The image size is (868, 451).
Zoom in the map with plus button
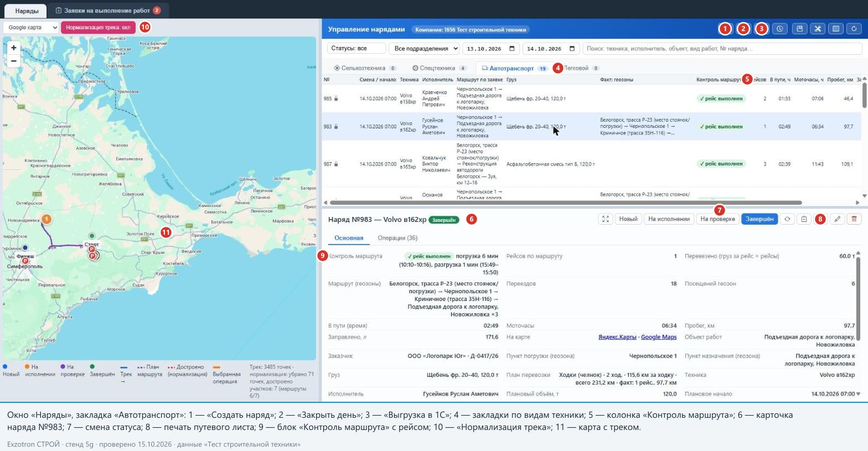pyautogui.click(x=14, y=48)
